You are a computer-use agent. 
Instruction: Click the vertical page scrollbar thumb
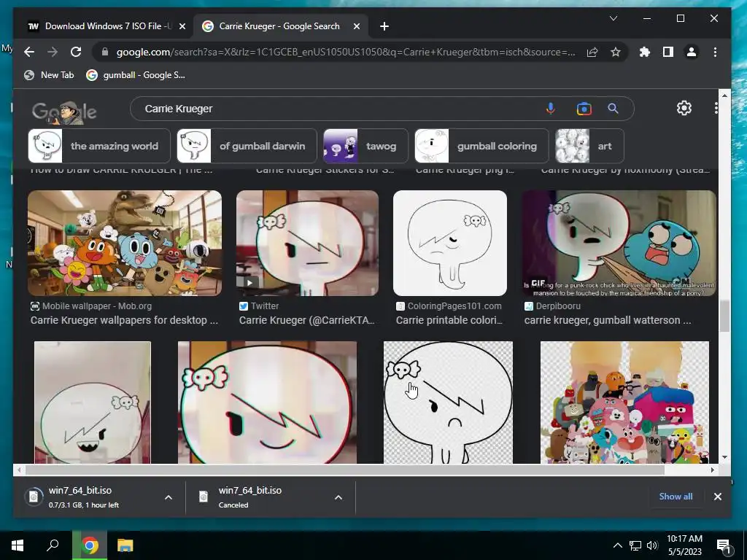[724, 316]
